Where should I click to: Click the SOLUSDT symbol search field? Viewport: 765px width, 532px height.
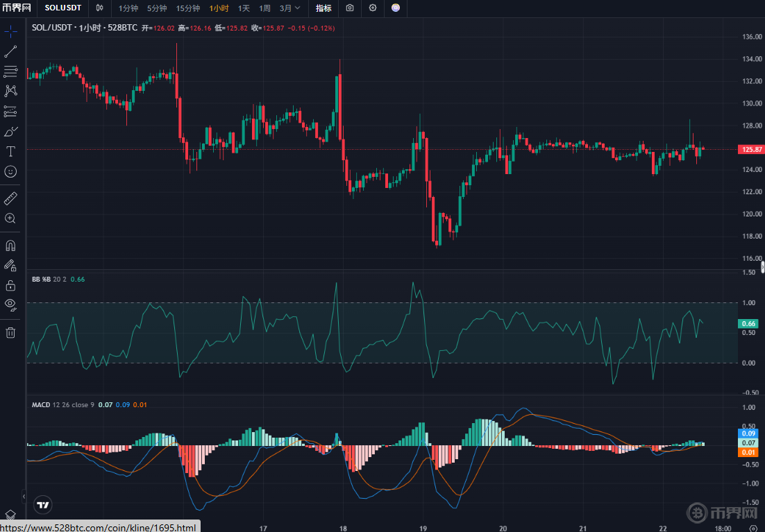pos(62,8)
